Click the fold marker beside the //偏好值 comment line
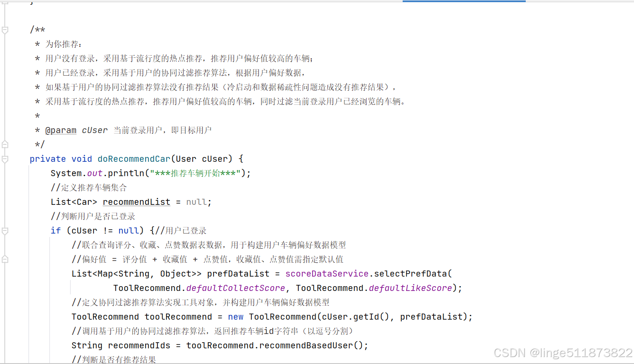 pos(5,259)
